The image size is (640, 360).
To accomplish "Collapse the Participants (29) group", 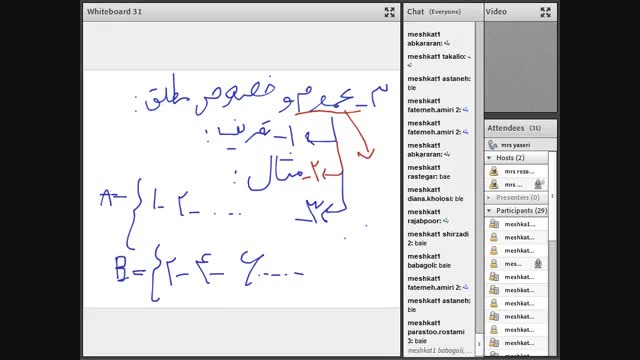I will tap(489, 211).
